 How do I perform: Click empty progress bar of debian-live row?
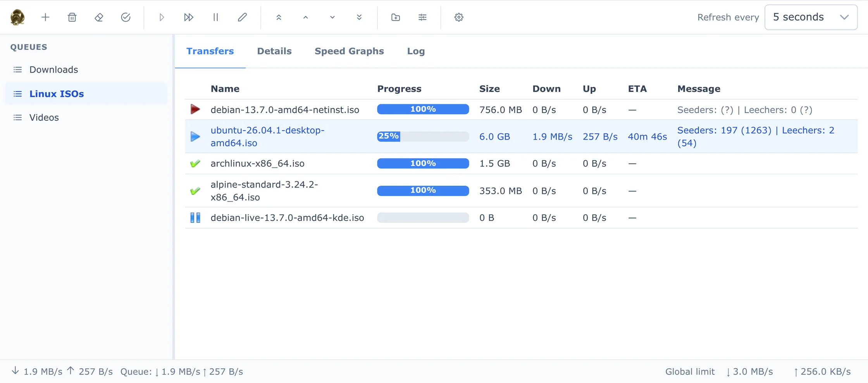423,218
